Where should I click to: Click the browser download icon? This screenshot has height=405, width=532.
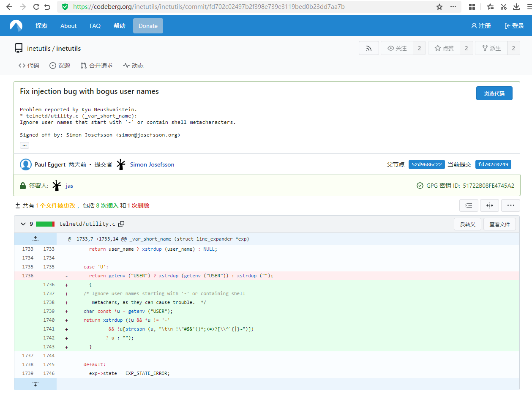pyautogui.click(x=516, y=7)
